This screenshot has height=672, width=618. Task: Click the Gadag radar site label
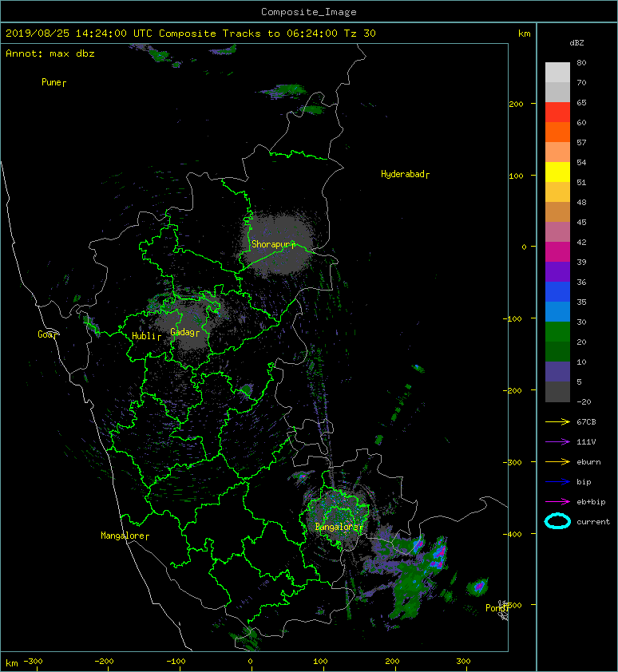(185, 332)
